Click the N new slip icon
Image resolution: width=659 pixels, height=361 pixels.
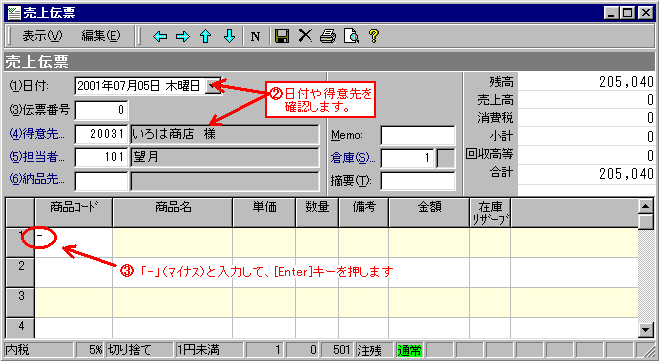255,37
